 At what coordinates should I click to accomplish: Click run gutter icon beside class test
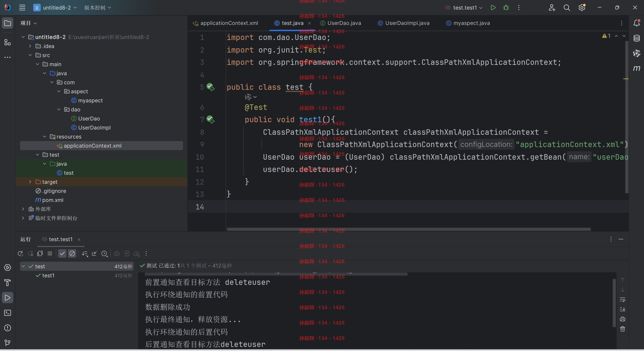pos(211,87)
